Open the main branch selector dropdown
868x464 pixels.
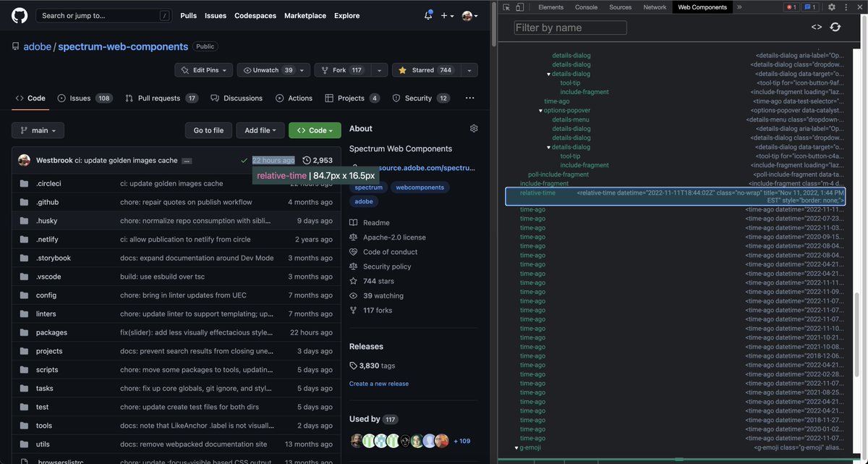pyautogui.click(x=38, y=130)
